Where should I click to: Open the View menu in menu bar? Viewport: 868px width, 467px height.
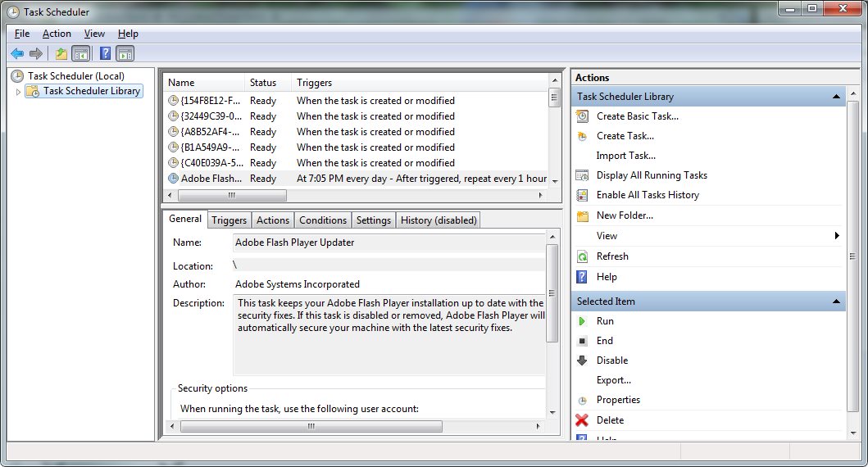[94, 34]
